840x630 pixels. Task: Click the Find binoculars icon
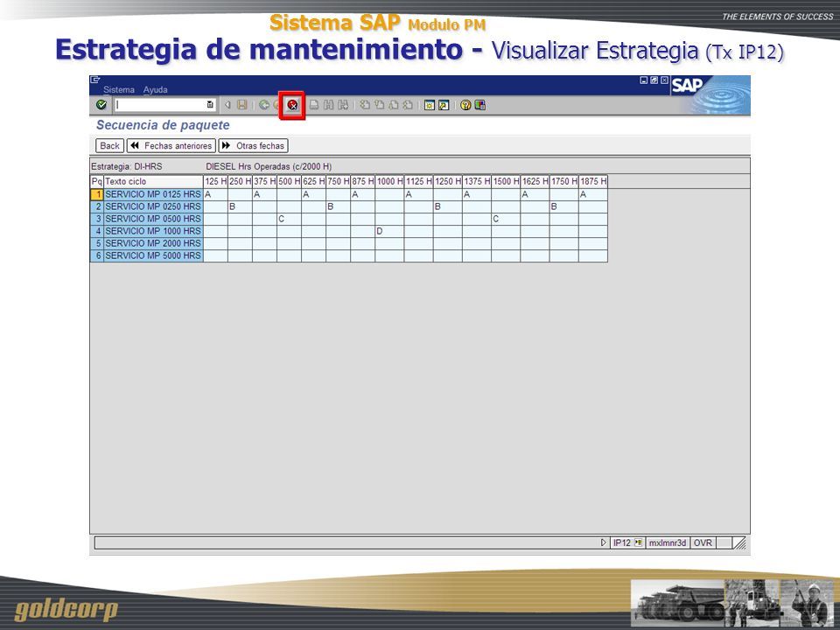[x=328, y=105]
